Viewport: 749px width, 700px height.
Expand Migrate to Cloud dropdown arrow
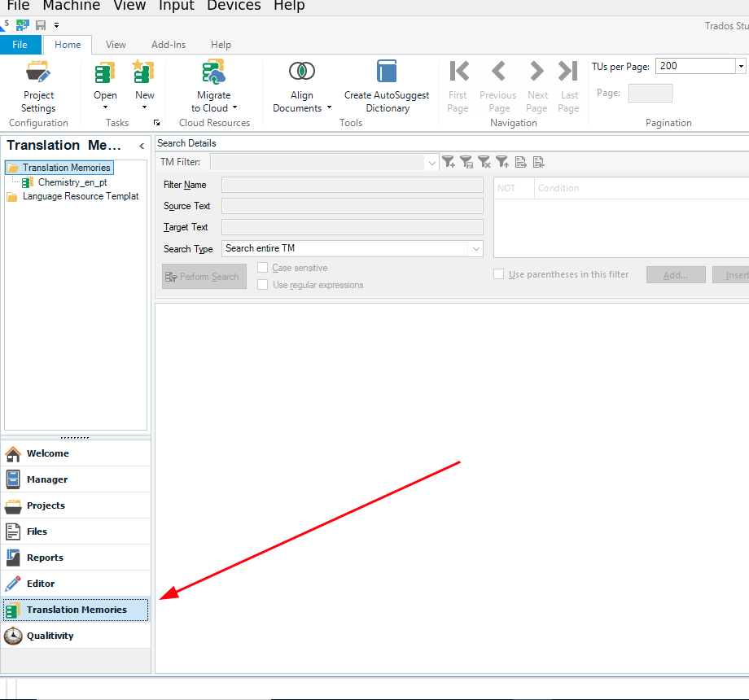[234, 107]
